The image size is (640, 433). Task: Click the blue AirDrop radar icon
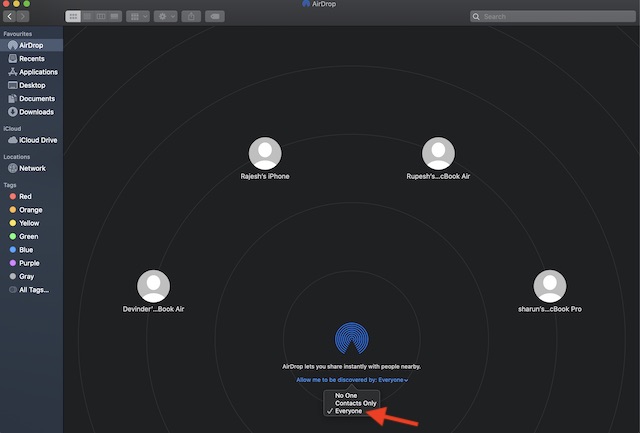coord(351,338)
